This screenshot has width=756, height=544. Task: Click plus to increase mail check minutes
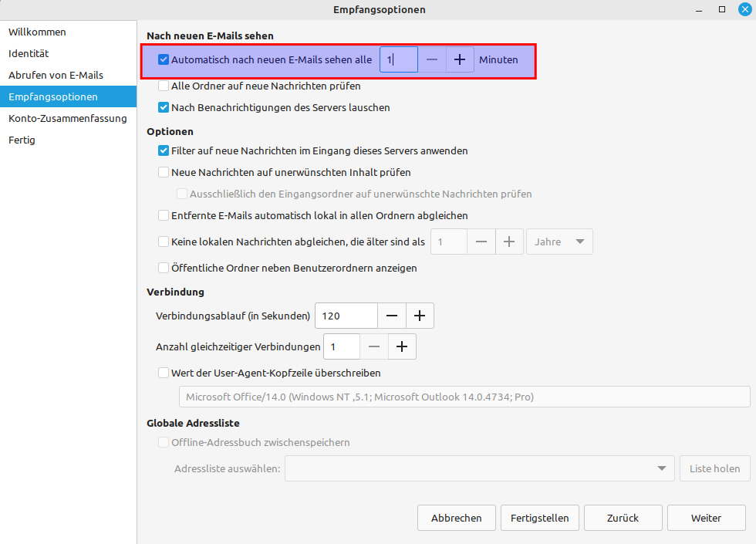pyautogui.click(x=460, y=60)
